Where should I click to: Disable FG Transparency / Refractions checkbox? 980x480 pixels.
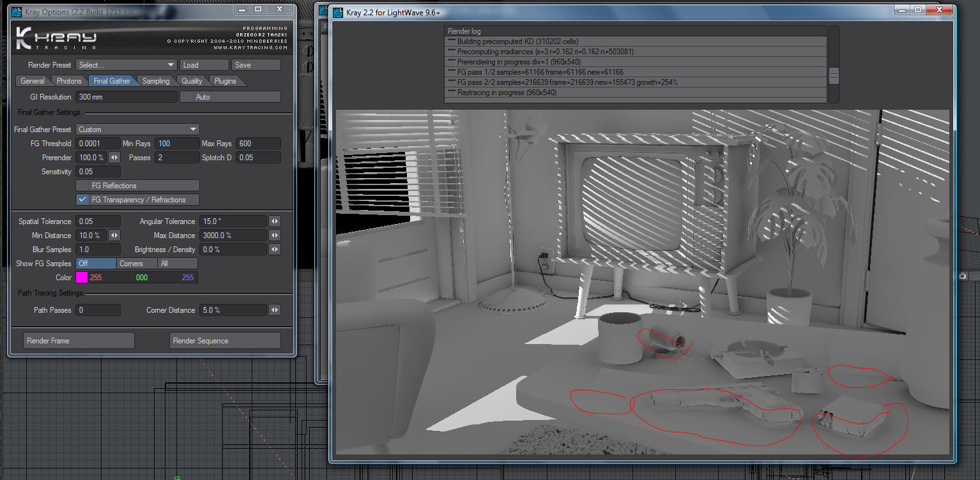82,200
